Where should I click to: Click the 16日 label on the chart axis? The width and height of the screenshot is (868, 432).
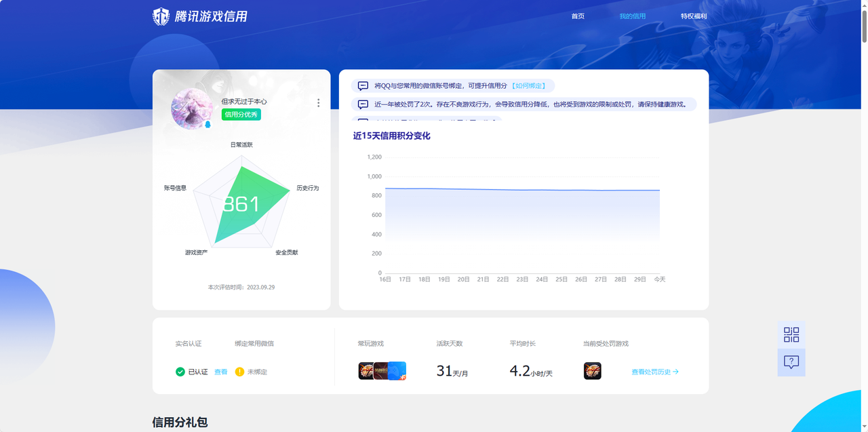click(x=385, y=279)
